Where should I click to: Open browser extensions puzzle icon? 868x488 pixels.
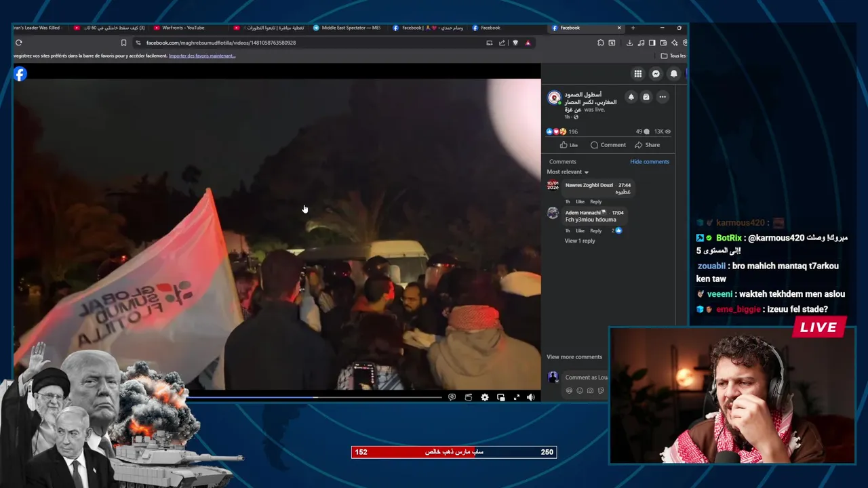(601, 43)
